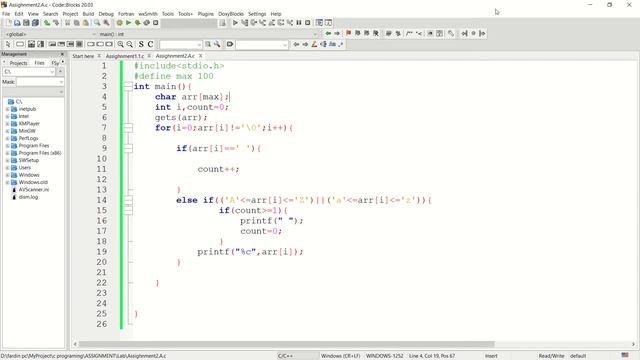Click the Read/Write status bar entry
Viewport: 640px width, 360px height.
click(x=551, y=356)
